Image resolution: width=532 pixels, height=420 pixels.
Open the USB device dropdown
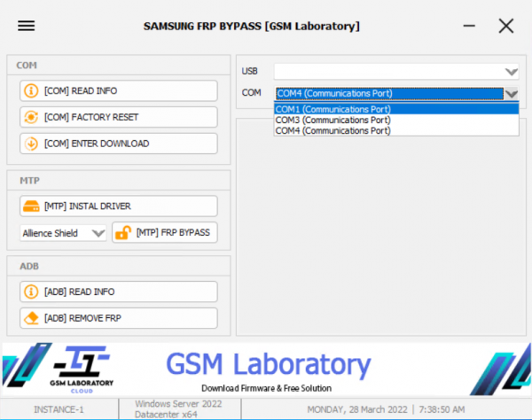click(396, 72)
